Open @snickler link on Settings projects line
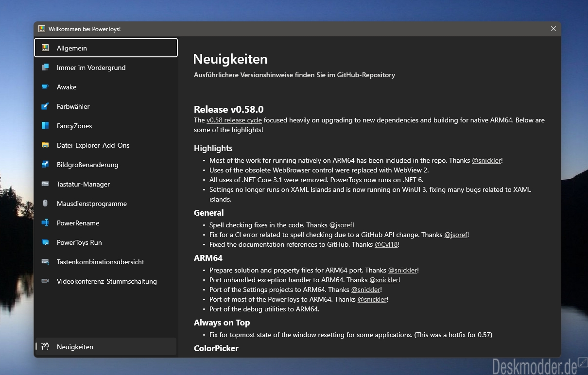 [366, 290]
